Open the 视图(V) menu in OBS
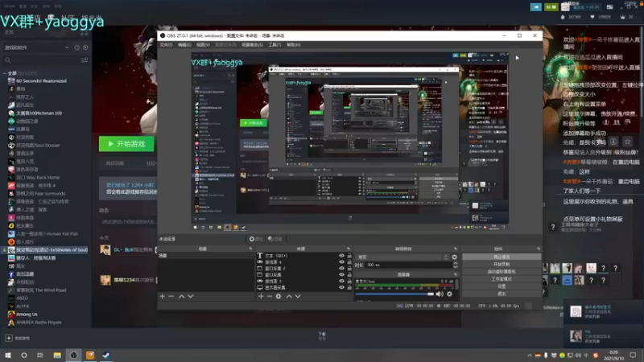This screenshot has width=644, height=362. coord(203,45)
